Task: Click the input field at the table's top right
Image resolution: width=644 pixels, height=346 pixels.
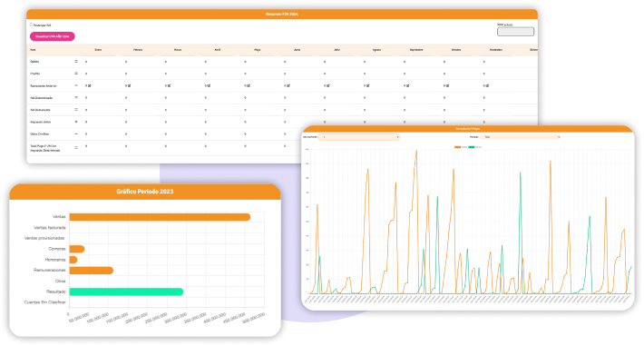Action: 515,32
